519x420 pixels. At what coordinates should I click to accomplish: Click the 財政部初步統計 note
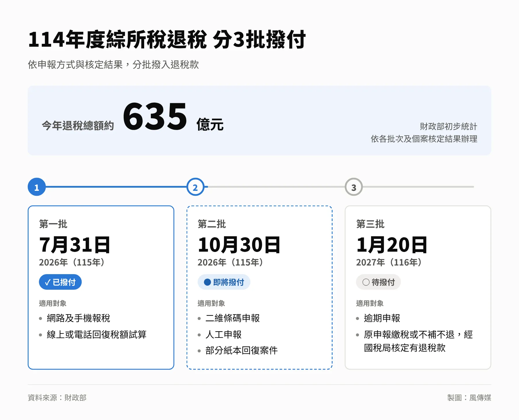[448, 126]
